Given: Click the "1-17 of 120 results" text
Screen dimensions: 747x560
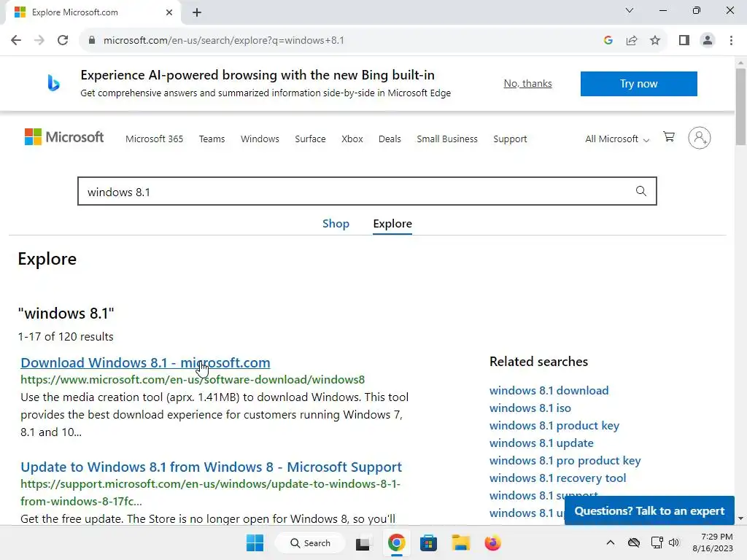Looking at the screenshot, I should (66, 337).
